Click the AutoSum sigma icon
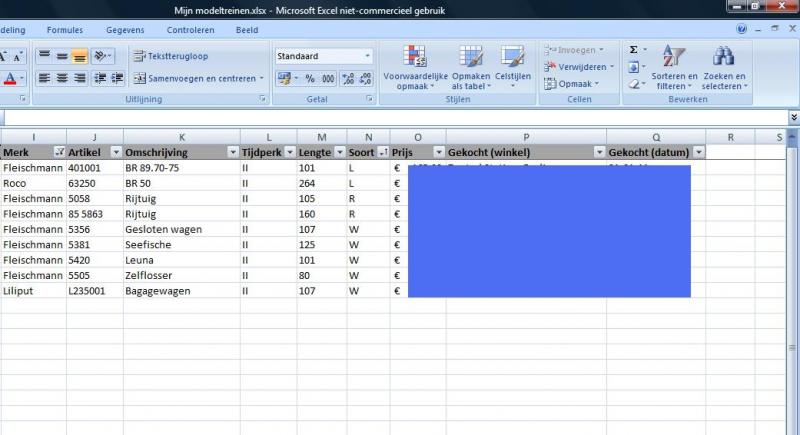 coord(633,49)
